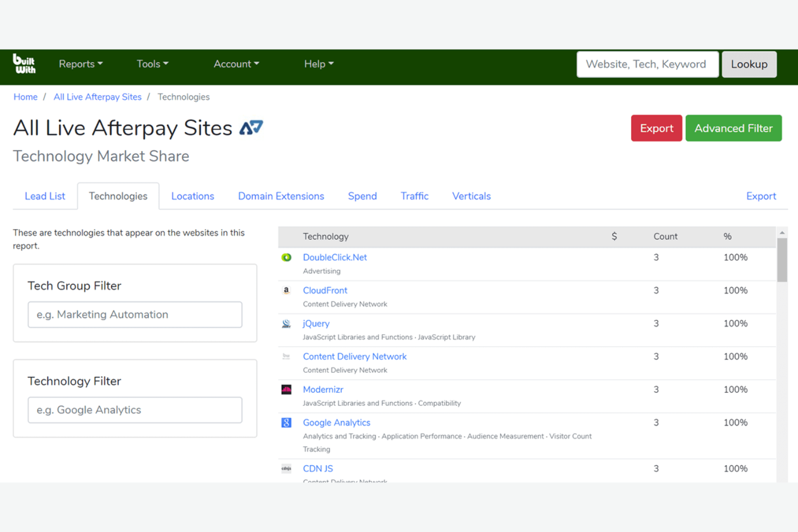Click the BuiltWith logo in the navbar
Image resolution: width=798 pixels, height=532 pixels.
point(24,64)
